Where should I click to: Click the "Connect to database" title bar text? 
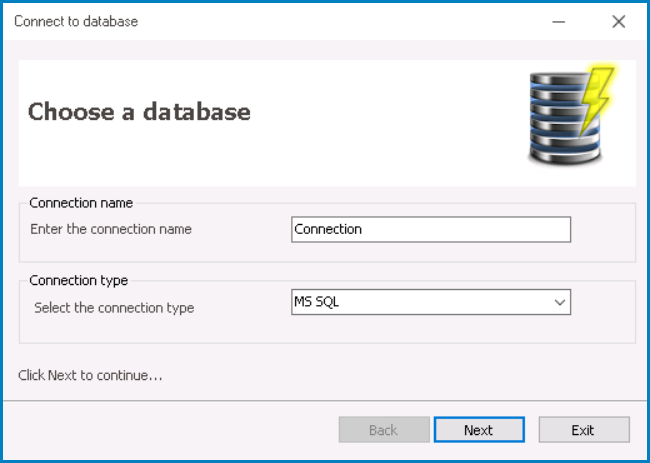tap(76, 21)
